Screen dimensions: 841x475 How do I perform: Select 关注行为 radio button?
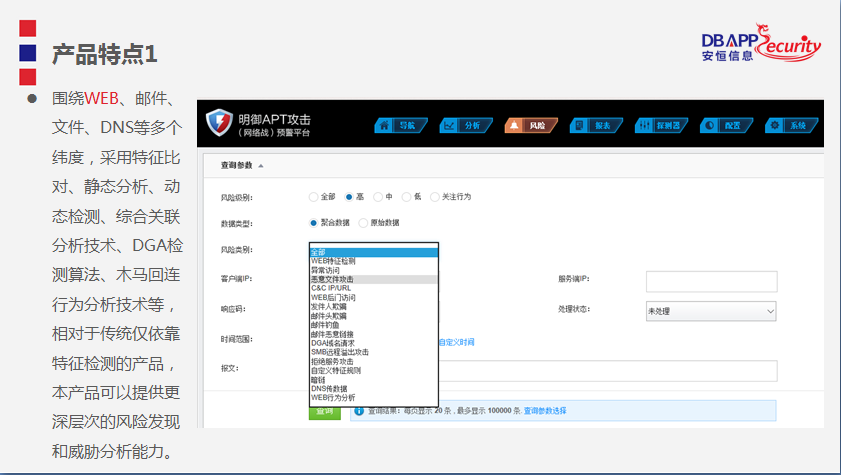tap(435, 197)
